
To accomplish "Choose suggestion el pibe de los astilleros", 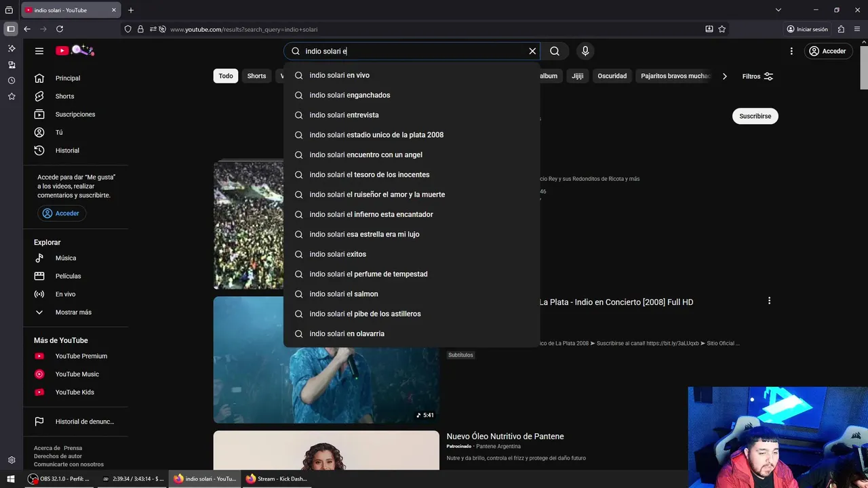I will (x=412, y=314).
